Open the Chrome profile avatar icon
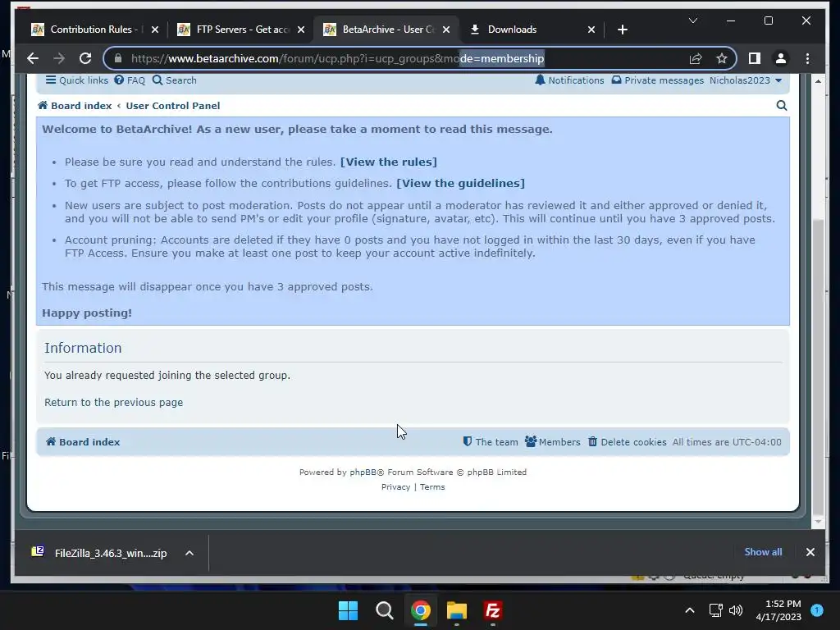840x630 pixels. pos(781,58)
